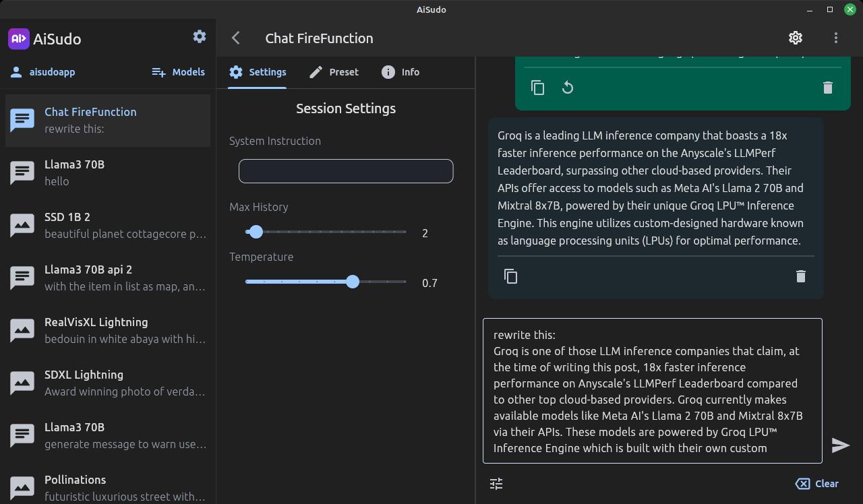This screenshot has width=863, height=504.
Task: Click image icon of Pollinations
Action: (22, 488)
